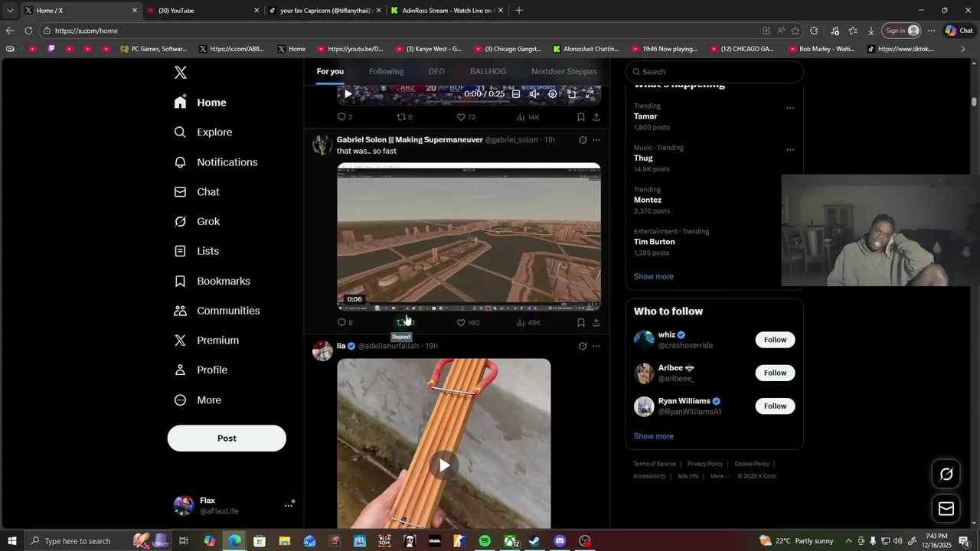980x551 pixels.
Task: Open more options on lia's post
Action: pyautogui.click(x=596, y=346)
